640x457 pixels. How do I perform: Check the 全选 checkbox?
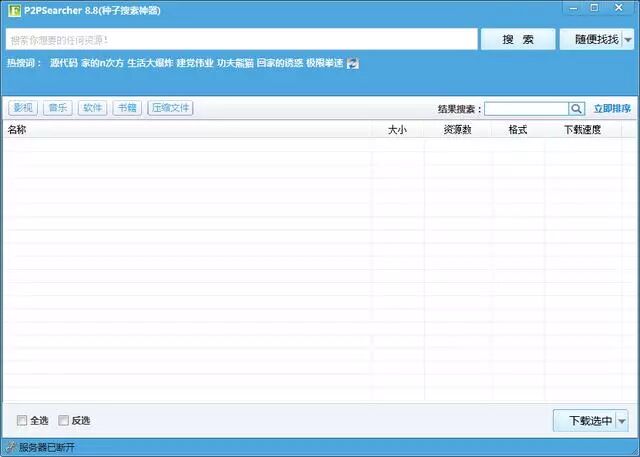point(22,420)
